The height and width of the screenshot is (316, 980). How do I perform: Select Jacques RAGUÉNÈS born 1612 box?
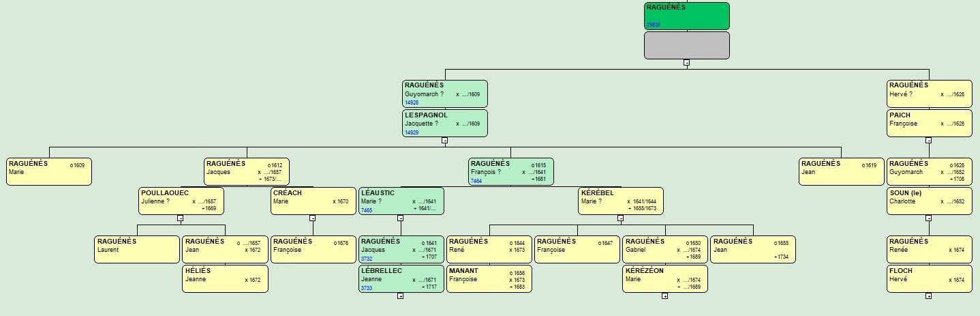[x=247, y=171]
